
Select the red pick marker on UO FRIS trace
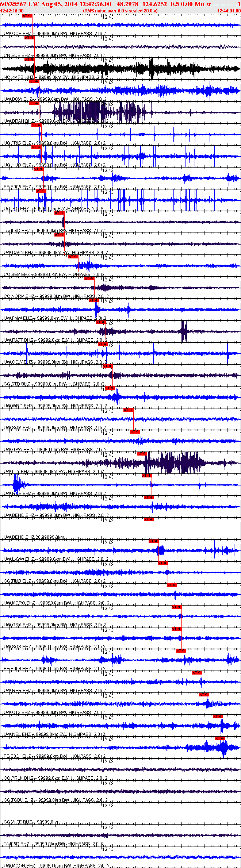[x=36, y=125]
